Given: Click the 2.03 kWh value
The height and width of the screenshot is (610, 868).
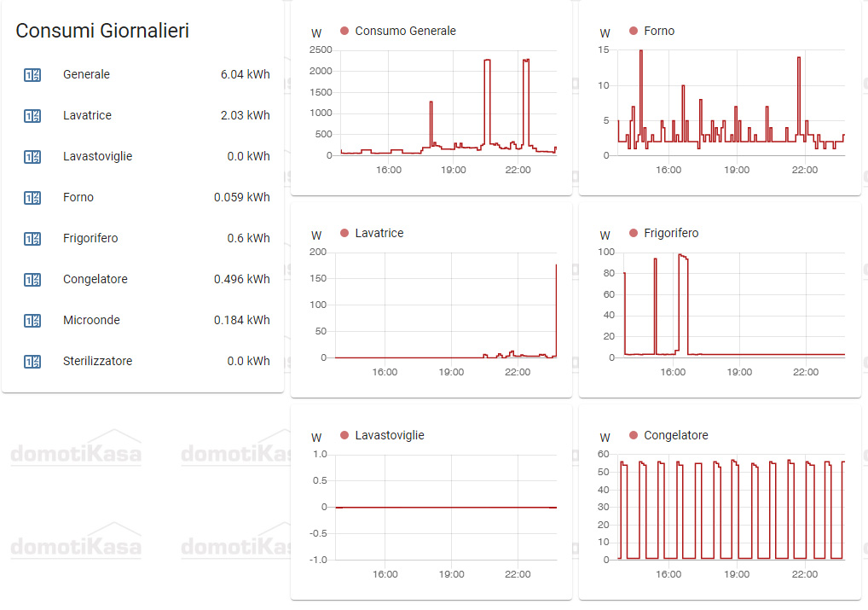Looking at the screenshot, I should tap(246, 115).
